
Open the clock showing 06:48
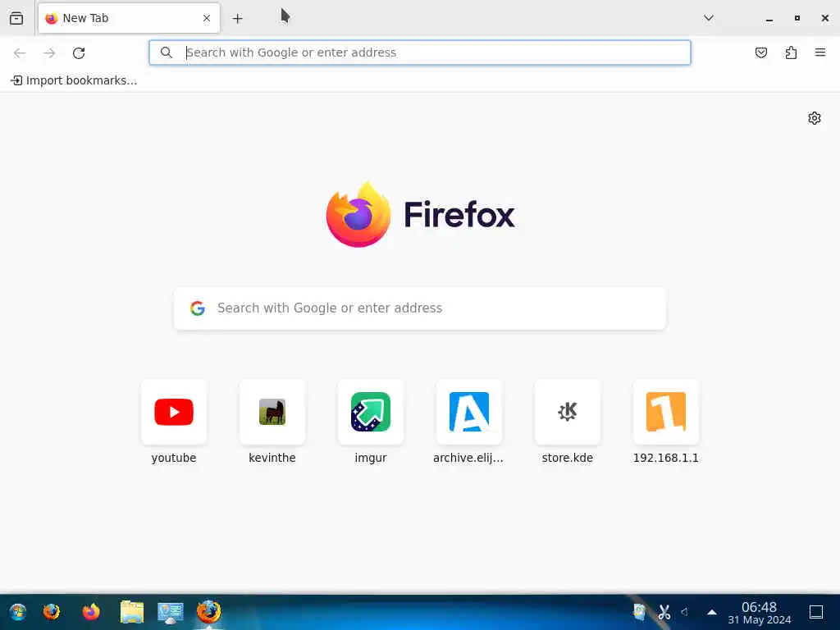pos(759,613)
